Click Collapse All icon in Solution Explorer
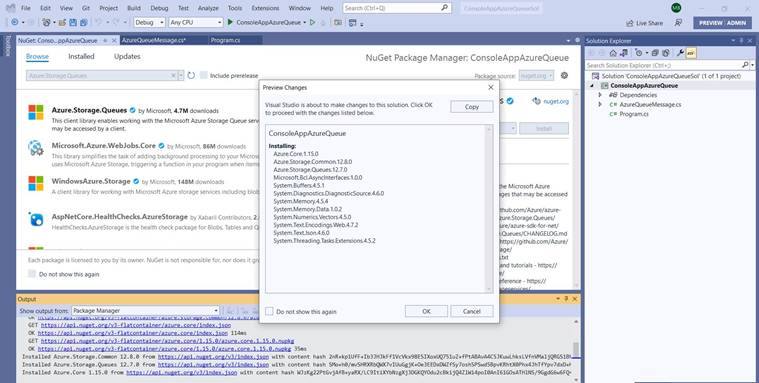Screen dimensions: 759x383 point(655,53)
